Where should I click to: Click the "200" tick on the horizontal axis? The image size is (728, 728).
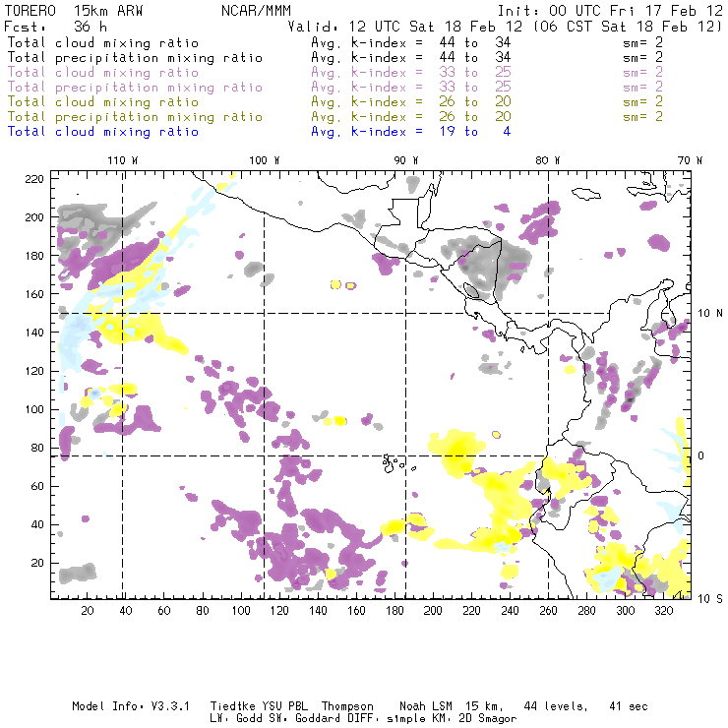433,611
